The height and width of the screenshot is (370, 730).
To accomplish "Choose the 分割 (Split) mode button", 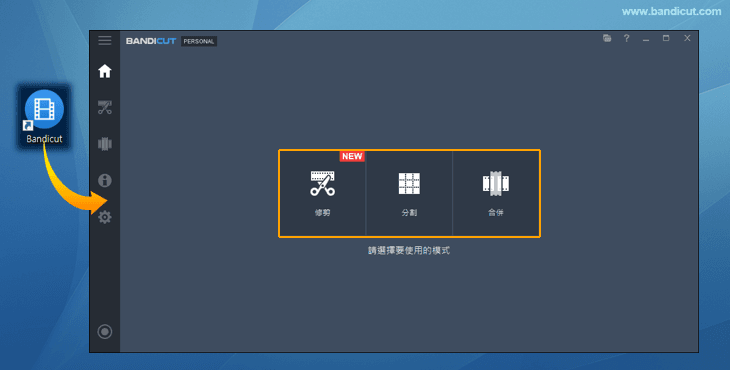I will (409, 194).
